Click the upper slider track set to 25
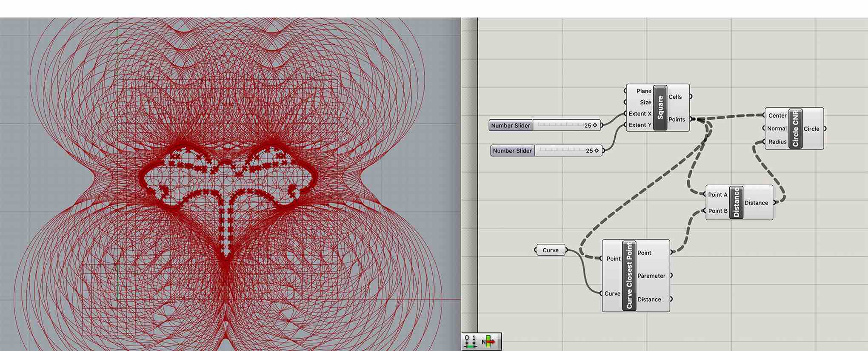The image size is (868, 351). coord(566,125)
